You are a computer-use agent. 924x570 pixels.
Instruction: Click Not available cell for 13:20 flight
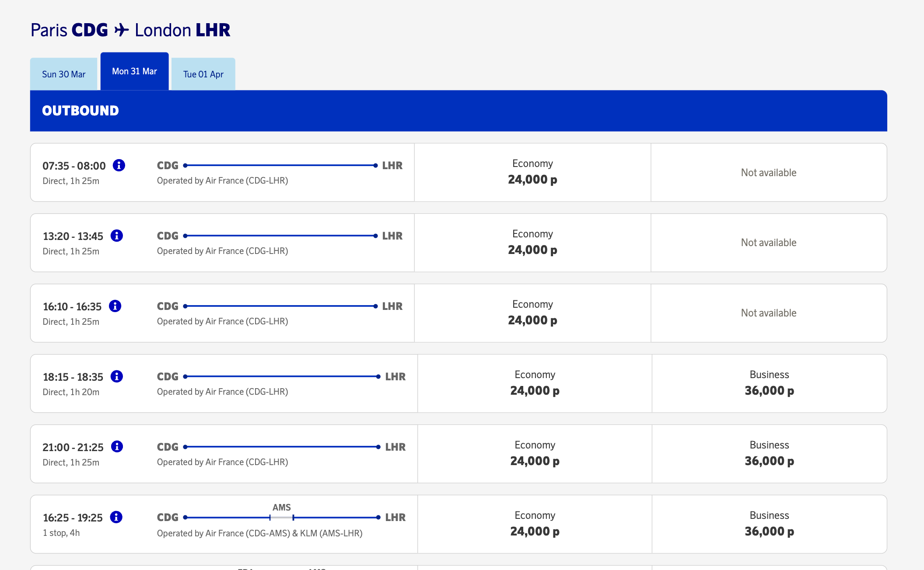pyautogui.click(x=769, y=243)
